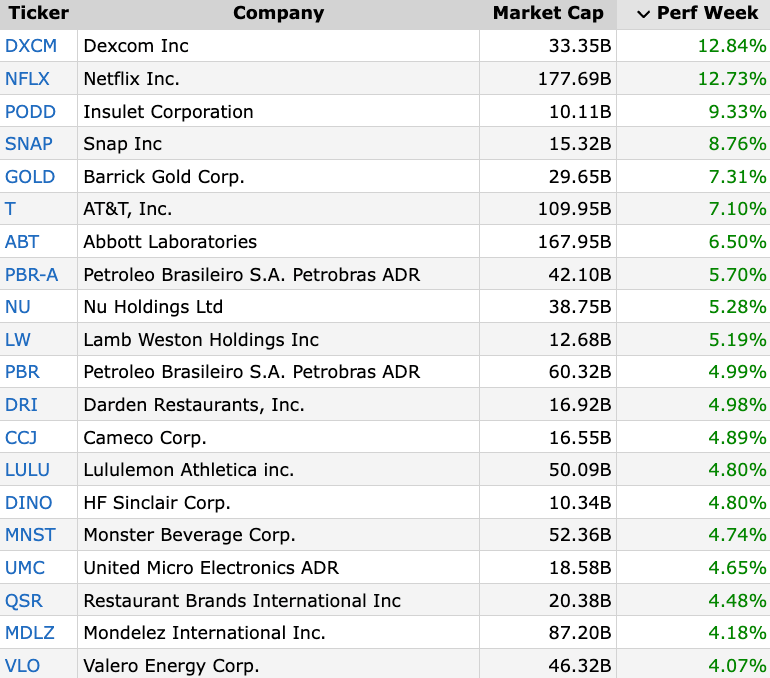Select the Lamb Weston Holdings Inc row

(385, 339)
